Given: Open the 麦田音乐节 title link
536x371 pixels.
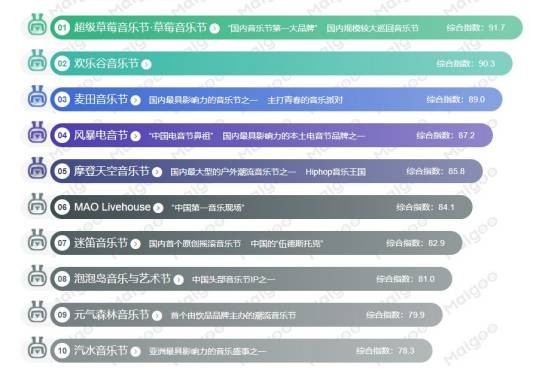Looking at the screenshot, I should (x=101, y=99).
